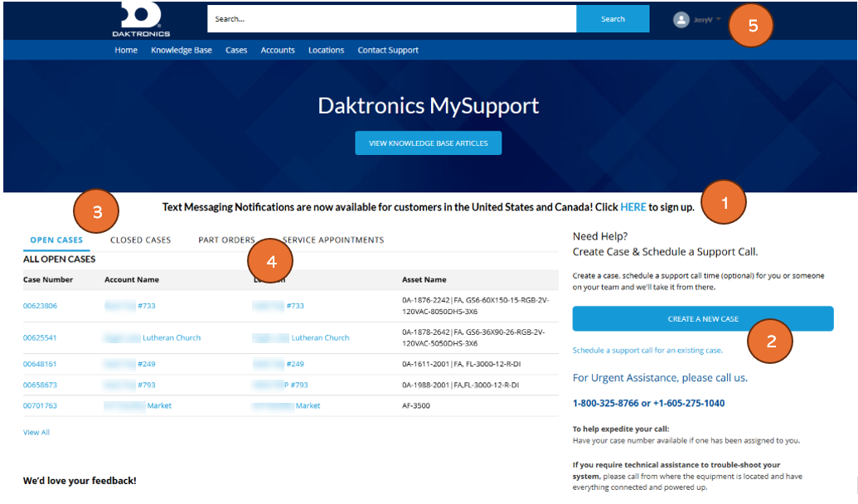
Task: Open Locations in the navigation bar
Action: [x=326, y=50]
